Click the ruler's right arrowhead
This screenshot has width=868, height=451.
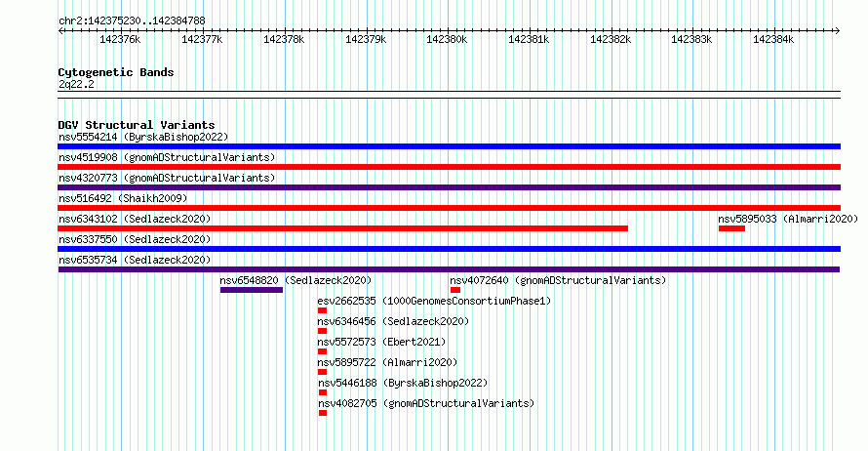click(838, 31)
